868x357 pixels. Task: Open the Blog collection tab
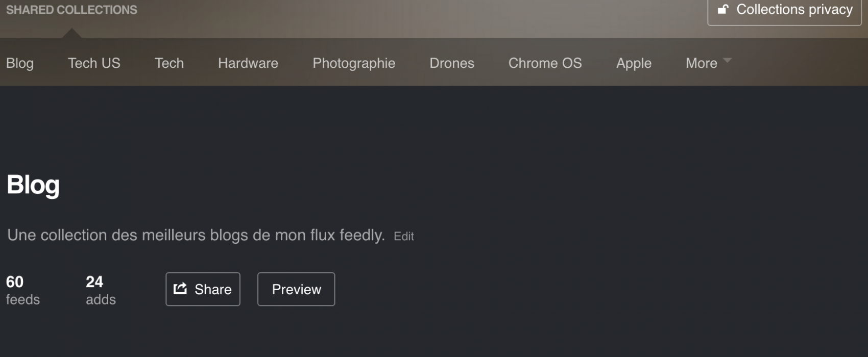pos(20,63)
